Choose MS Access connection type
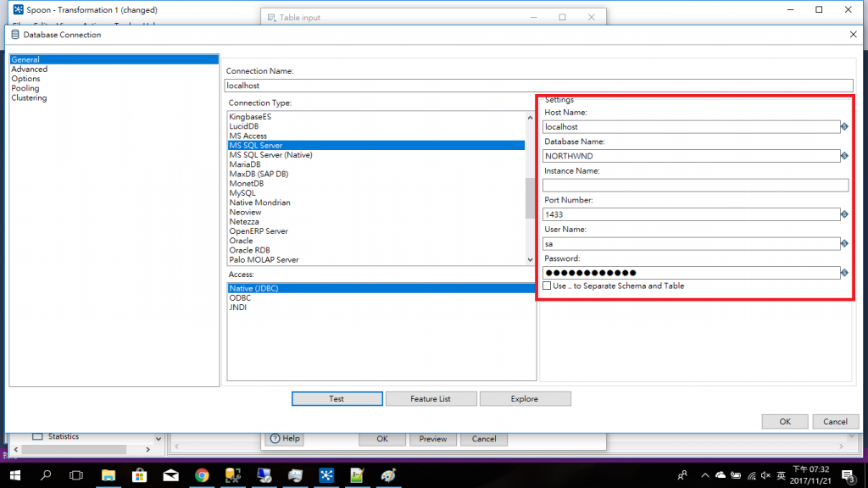Screen dimensions: 868x488 click(248, 136)
